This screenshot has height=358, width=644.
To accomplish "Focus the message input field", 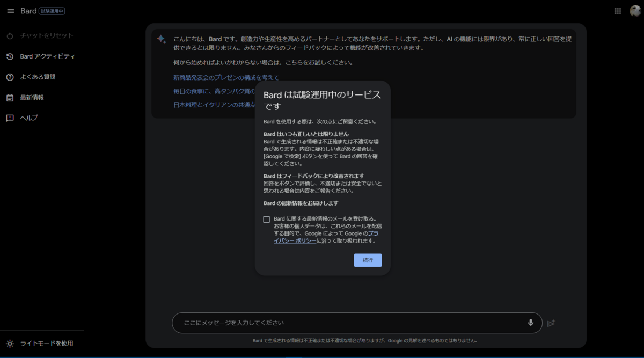I will coord(357,323).
